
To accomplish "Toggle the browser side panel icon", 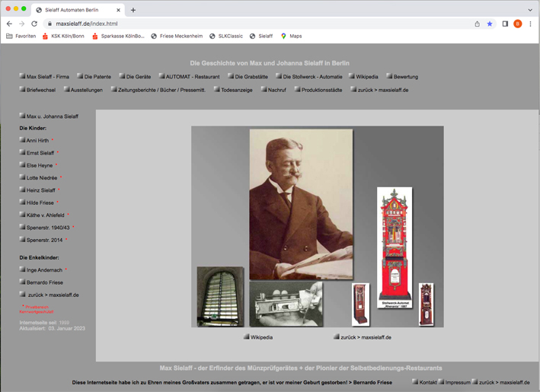I will [505, 24].
